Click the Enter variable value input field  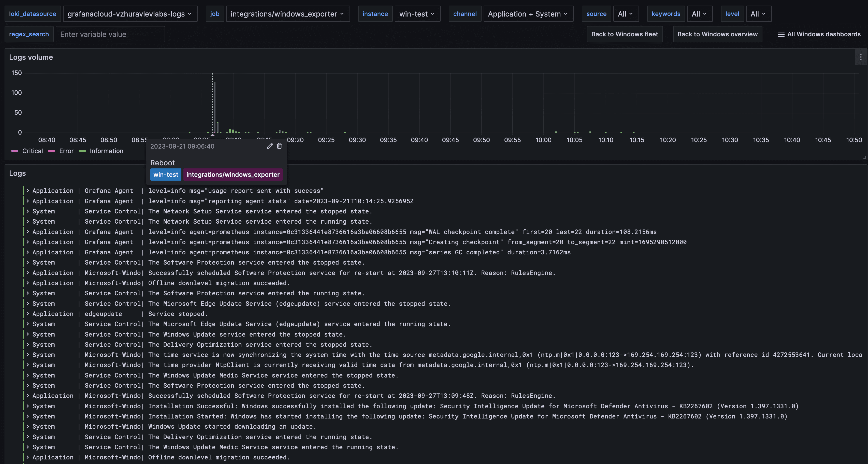point(110,34)
